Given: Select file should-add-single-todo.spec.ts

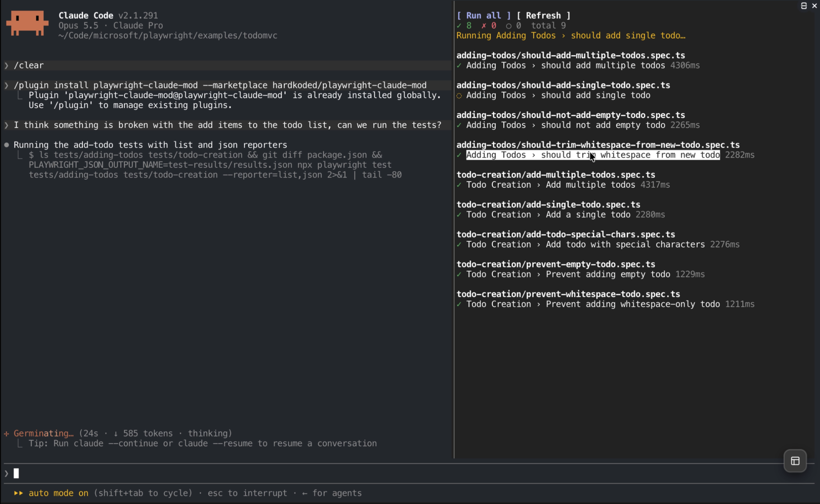Looking at the screenshot, I should point(563,85).
